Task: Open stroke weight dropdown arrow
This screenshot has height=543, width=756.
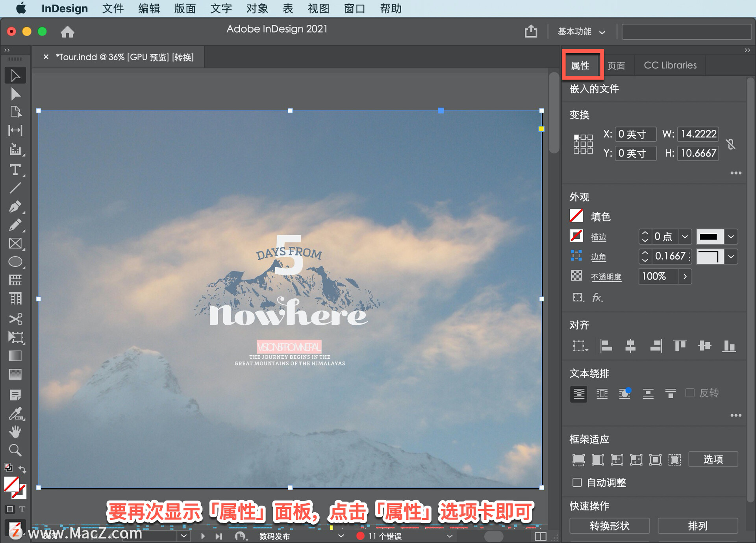Action: [685, 236]
